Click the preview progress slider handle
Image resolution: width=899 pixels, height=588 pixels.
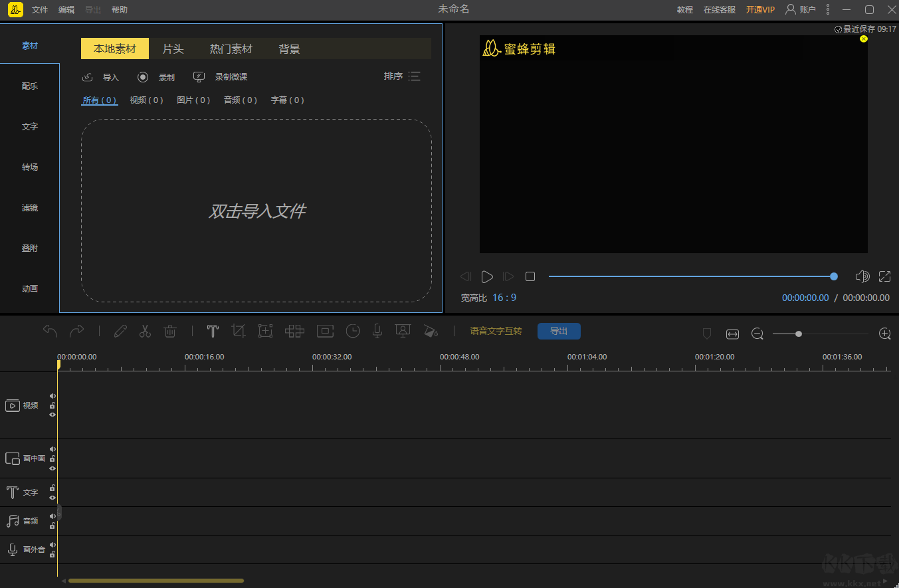(834, 276)
